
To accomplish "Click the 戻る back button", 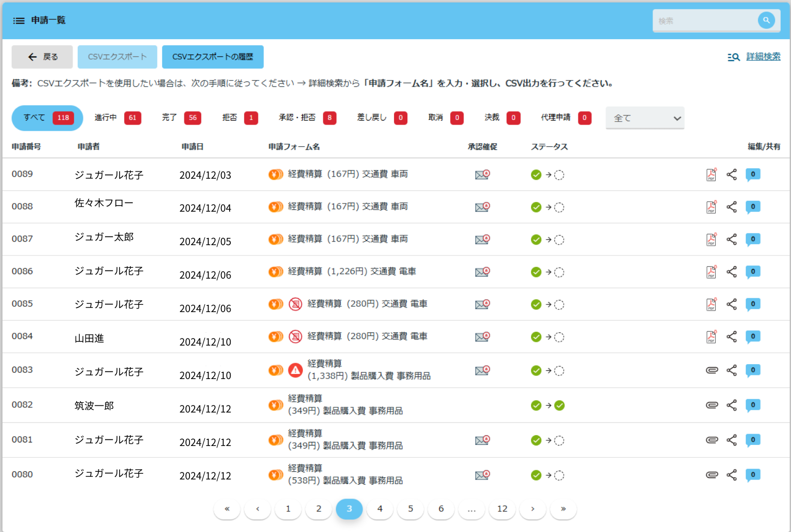I will point(42,57).
